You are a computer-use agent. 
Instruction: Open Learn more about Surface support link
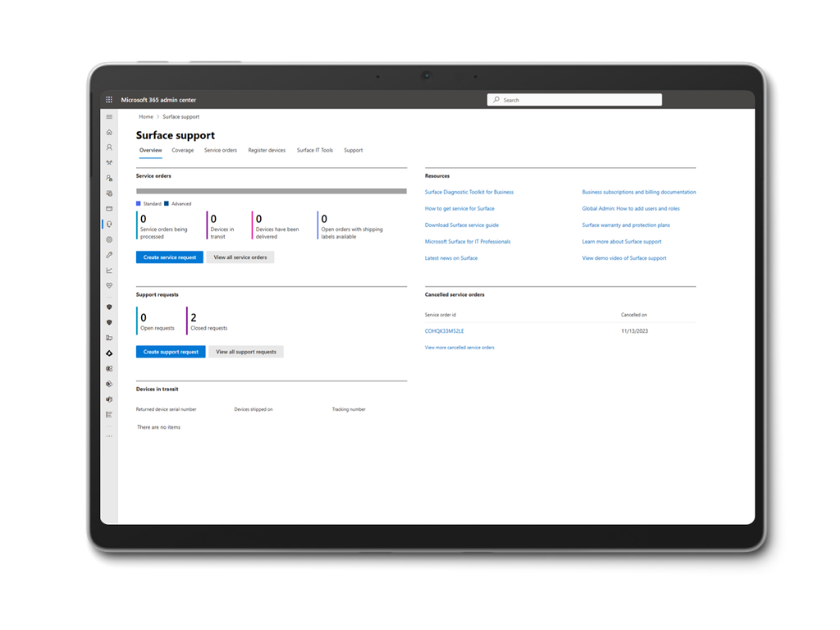pyautogui.click(x=622, y=242)
